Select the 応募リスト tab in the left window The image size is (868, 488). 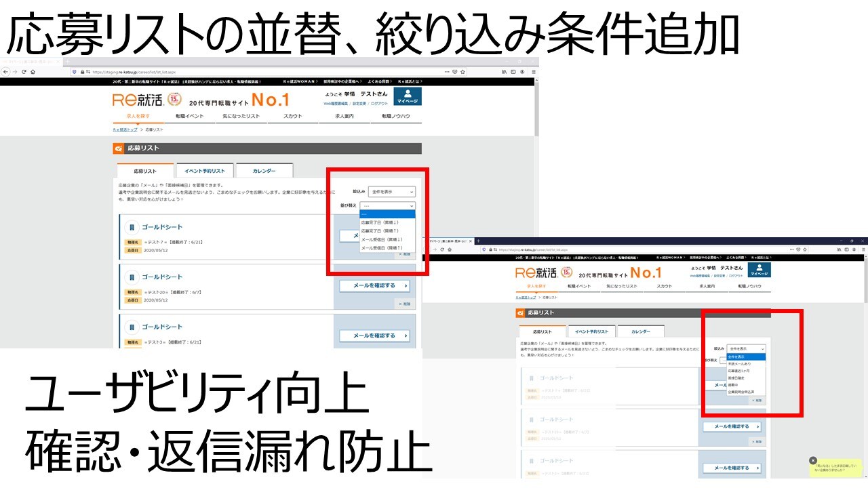click(x=145, y=171)
